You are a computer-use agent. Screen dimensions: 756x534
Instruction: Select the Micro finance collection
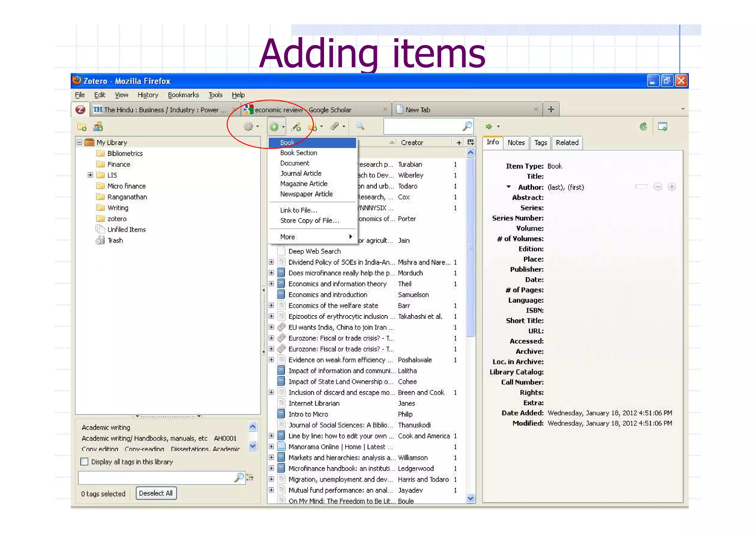(127, 186)
